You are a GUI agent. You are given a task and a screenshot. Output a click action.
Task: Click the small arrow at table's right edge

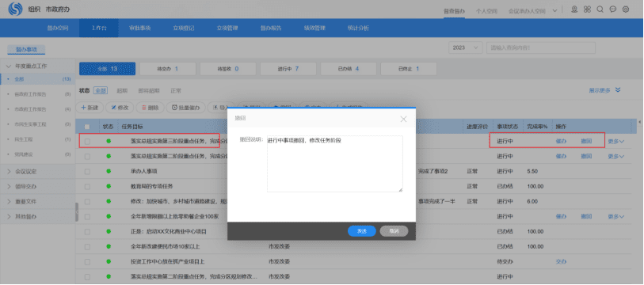click(639, 123)
